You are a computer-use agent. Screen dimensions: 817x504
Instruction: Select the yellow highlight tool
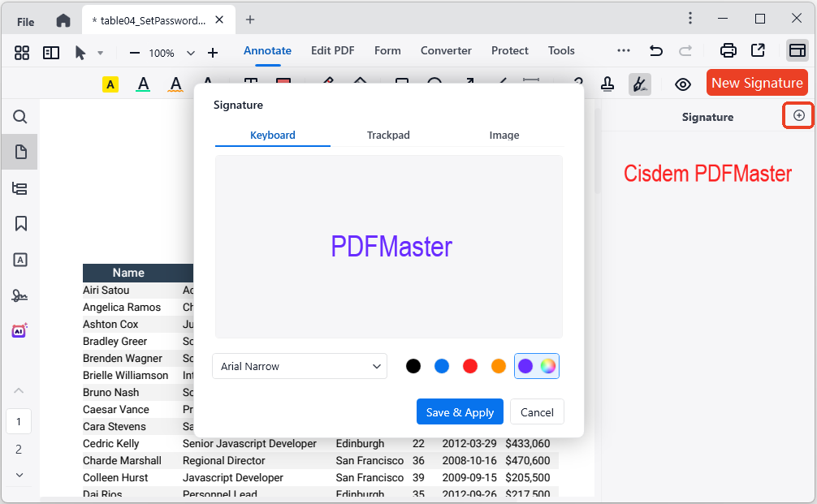coord(110,83)
